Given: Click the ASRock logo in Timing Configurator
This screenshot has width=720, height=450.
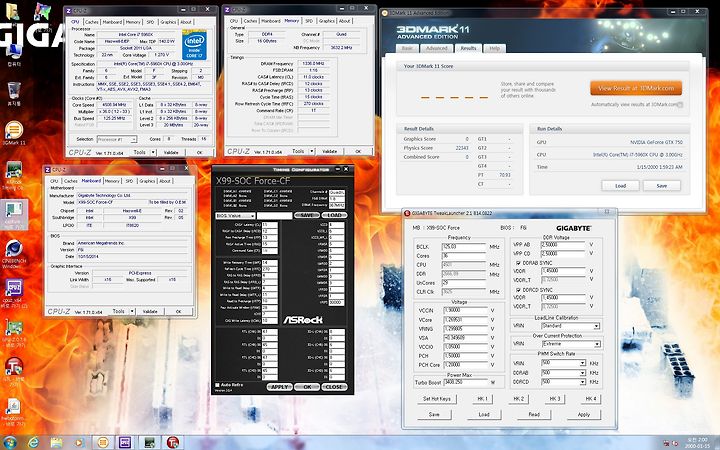Looking at the screenshot, I should click(x=303, y=320).
